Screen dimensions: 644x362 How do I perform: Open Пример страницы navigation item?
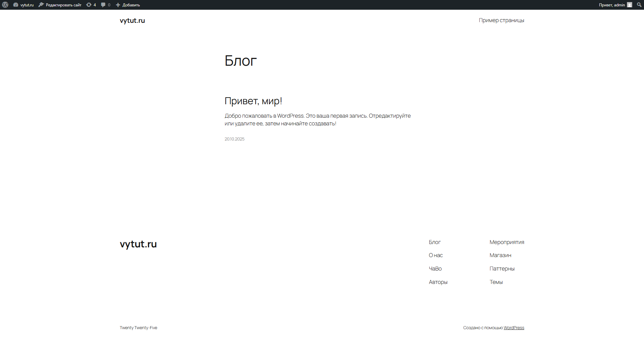coord(501,20)
